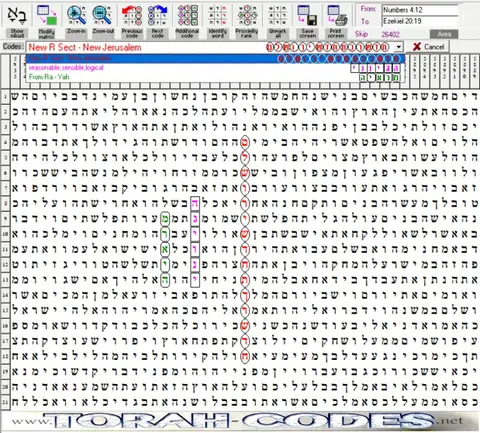Click the To field showing Ezekiel 20:19
Screen dimensions: 480x433
point(420,21)
